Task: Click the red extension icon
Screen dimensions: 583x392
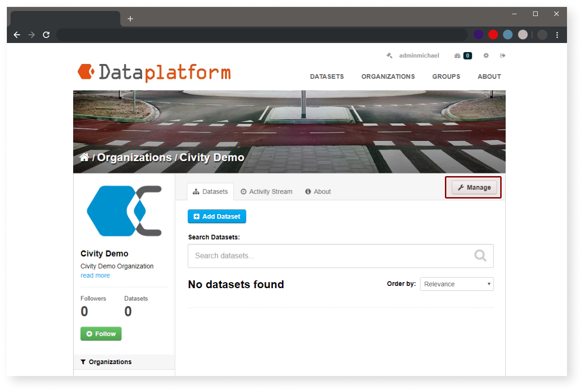Action: (x=493, y=35)
